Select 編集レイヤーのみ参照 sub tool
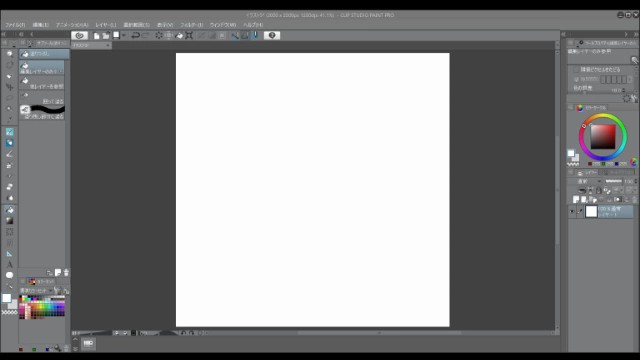640x360 pixels. pyautogui.click(x=42, y=68)
